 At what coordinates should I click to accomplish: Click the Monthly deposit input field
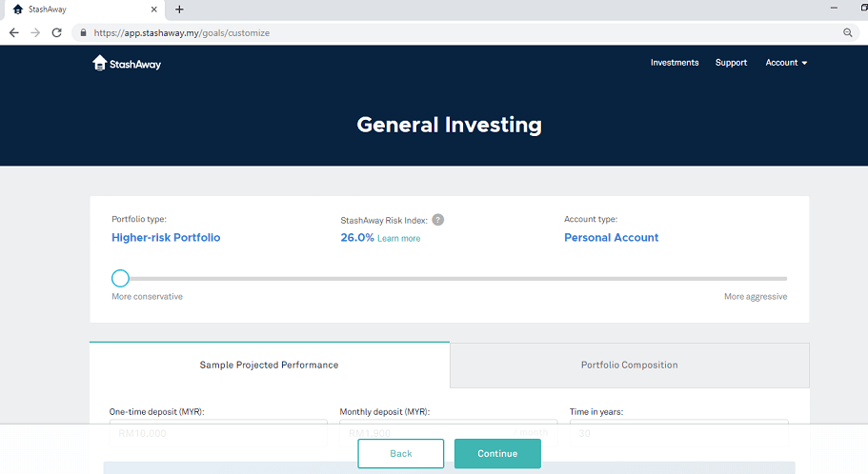[x=449, y=433]
